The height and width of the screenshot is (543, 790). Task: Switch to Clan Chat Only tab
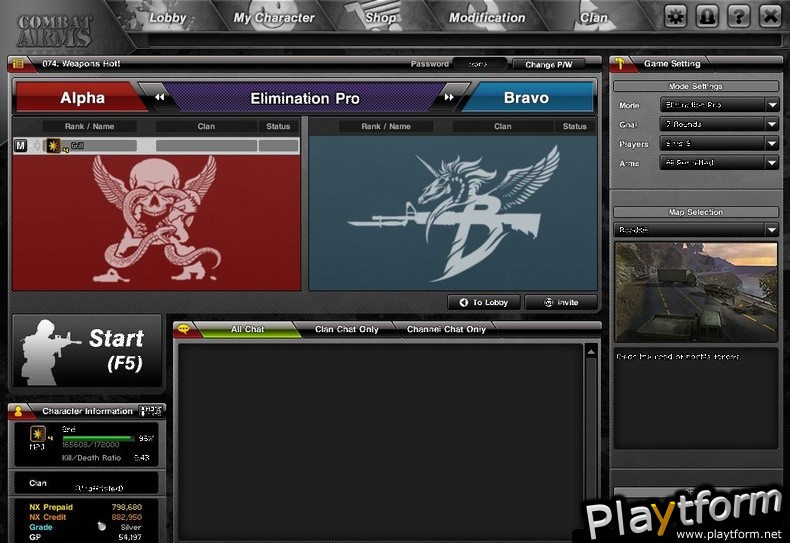point(347,329)
